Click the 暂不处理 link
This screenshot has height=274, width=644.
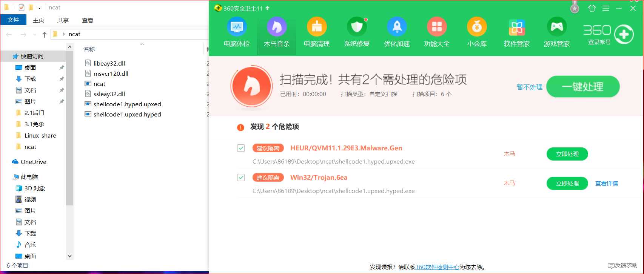pos(530,87)
